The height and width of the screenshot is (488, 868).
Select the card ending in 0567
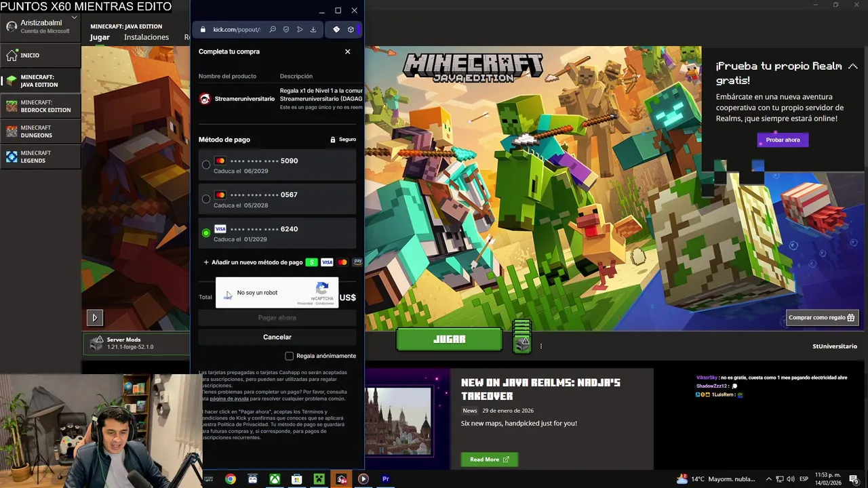[277, 199]
